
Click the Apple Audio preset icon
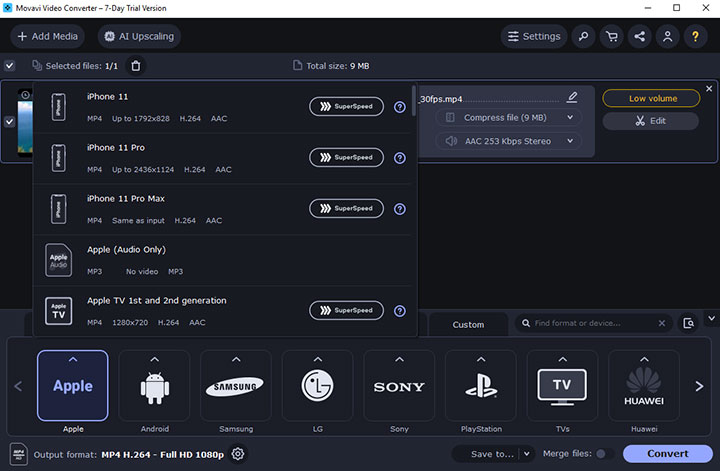click(58, 260)
